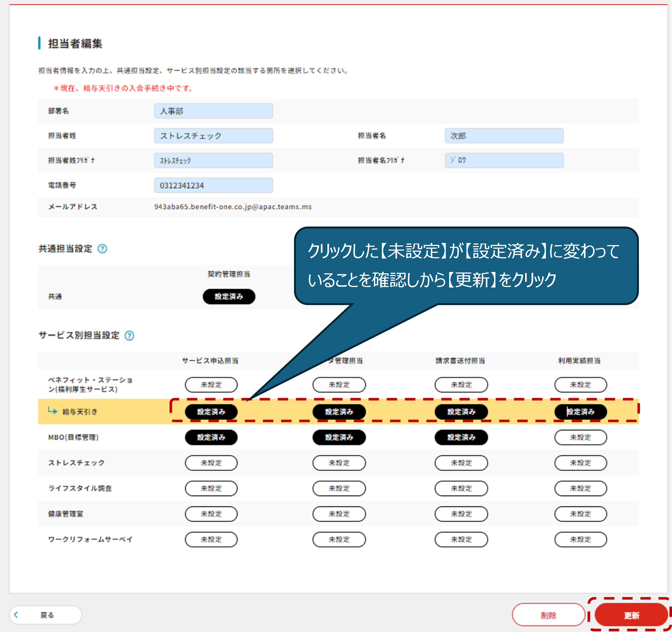Viewport: 672px width, 632px height.
Task: Toggle 給与天引き サービス申込担当 設定済み
Action: point(211,411)
